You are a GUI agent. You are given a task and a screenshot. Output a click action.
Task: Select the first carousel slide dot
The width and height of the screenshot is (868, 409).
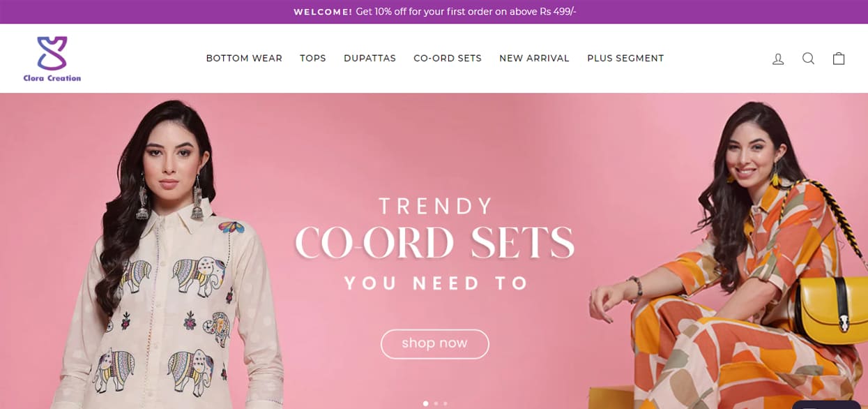pyautogui.click(x=426, y=403)
